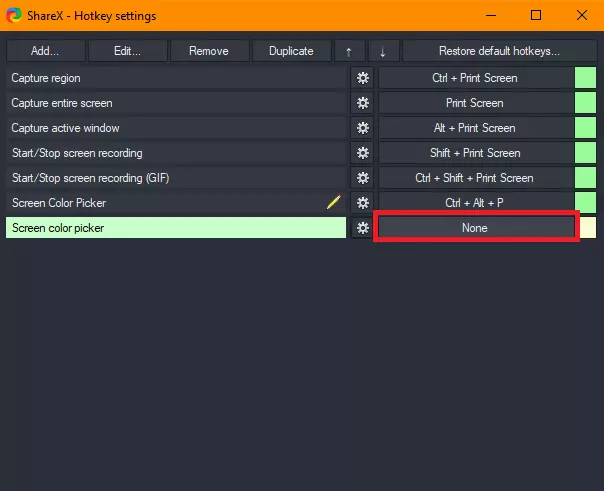Click the Add... button
The image size is (604, 491).
click(x=45, y=51)
